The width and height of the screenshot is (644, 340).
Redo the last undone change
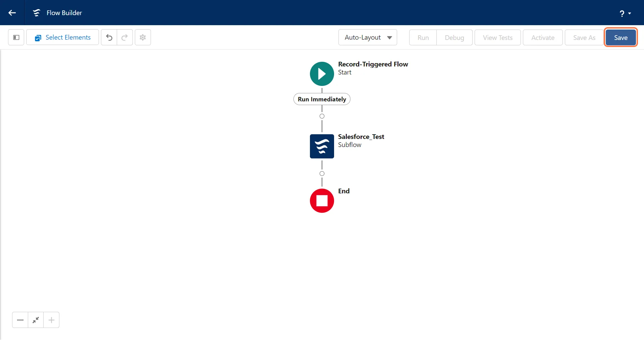125,37
